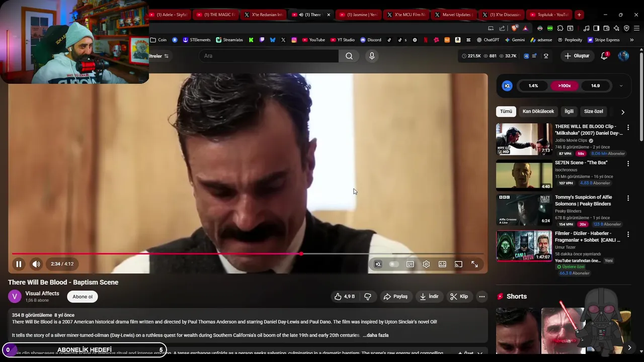Enter fullscreen mode in the player
Screen dimensions: 644x362
pos(474,264)
